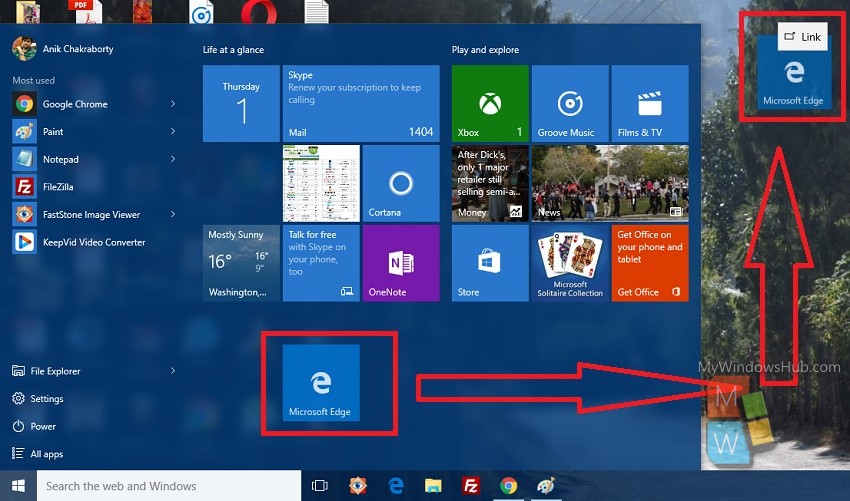This screenshot has height=501, width=850.
Task: Open the Get Office tile
Action: tap(650, 263)
